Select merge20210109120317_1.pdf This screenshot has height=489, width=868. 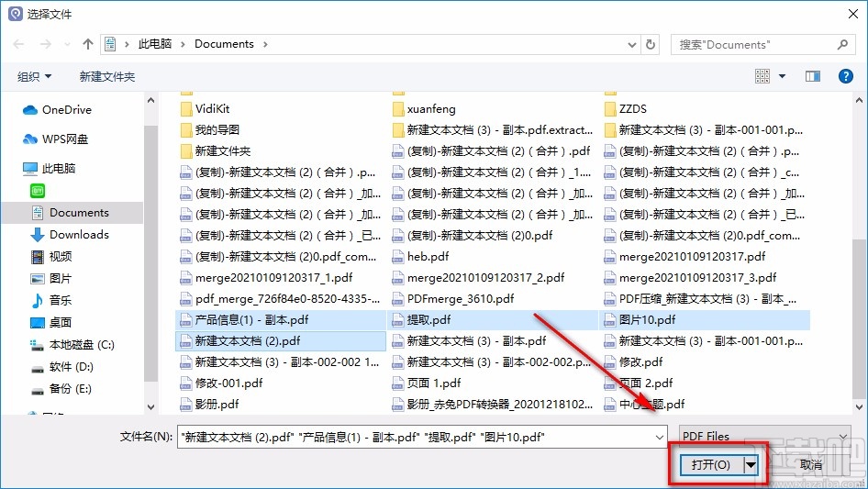tap(266, 277)
